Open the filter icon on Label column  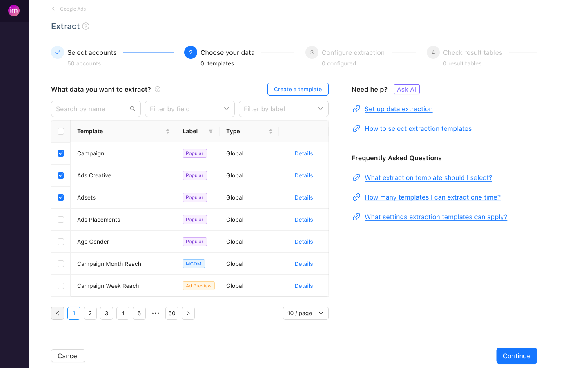211,131
